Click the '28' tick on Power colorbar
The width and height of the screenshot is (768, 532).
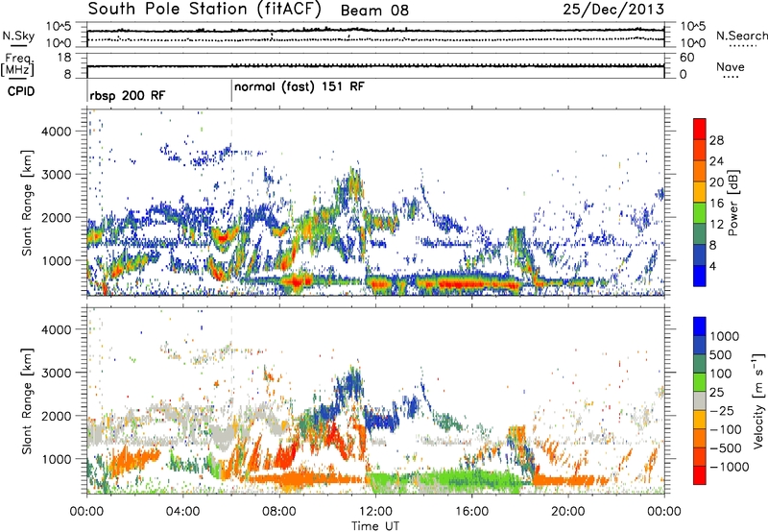pyautogui.click(x=716, y=140)
